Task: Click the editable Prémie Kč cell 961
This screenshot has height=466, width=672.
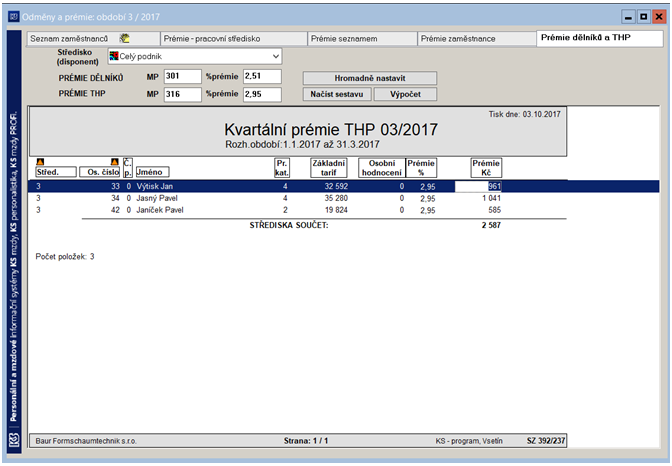Action: 478,186
